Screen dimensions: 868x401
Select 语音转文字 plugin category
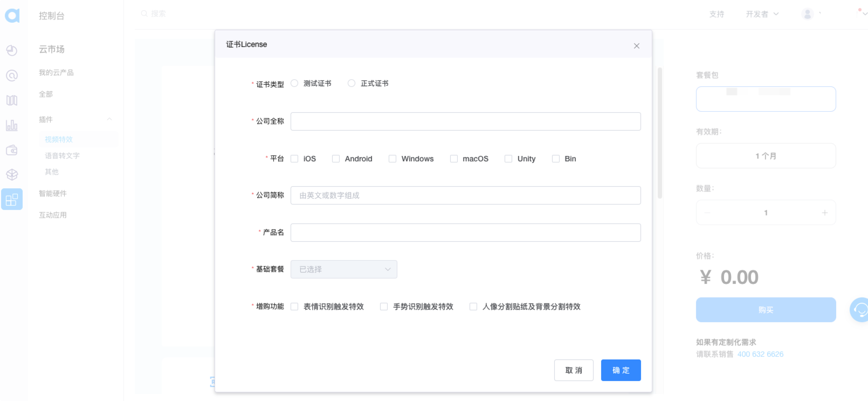(x=62, y=155)
